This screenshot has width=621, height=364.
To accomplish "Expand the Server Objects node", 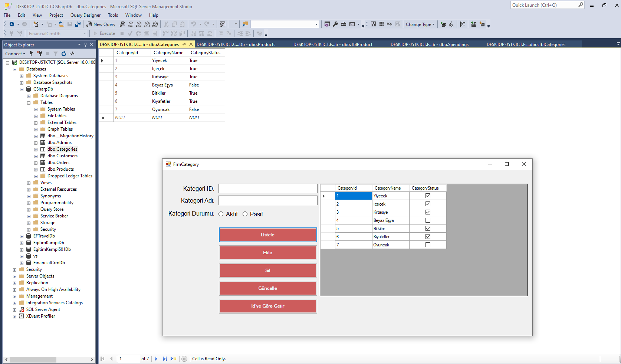I will point(14,276).
